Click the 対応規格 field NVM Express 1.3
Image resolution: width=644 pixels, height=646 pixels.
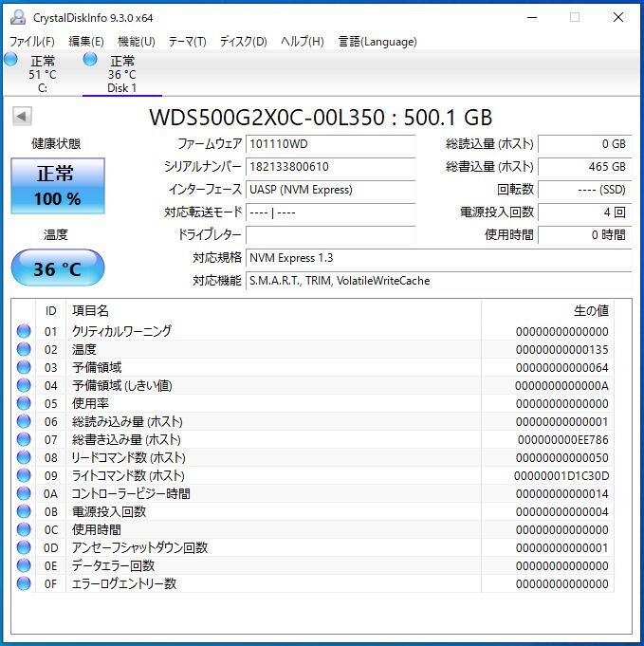click(439, 258)
